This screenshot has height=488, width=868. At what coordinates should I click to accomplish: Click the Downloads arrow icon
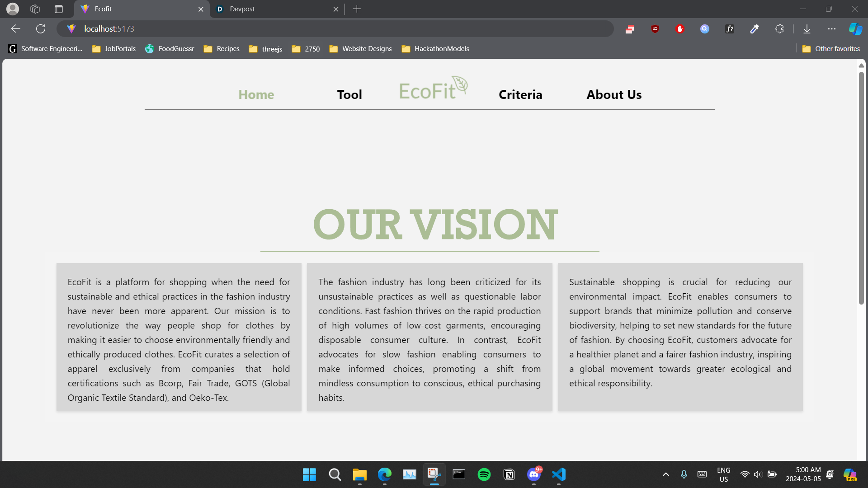807,29
